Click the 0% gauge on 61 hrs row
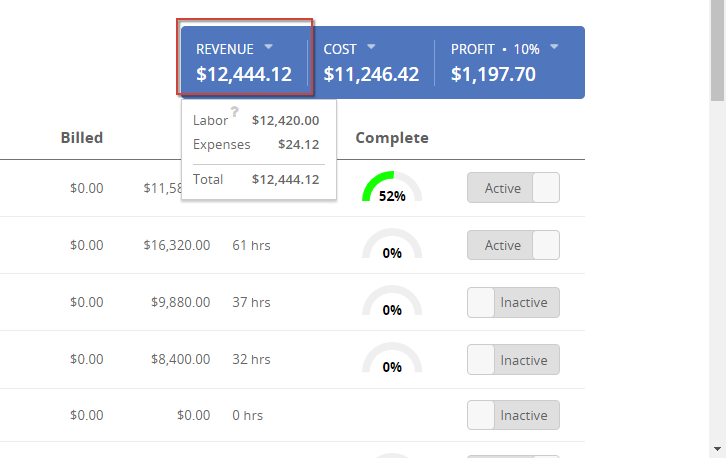 coord(392,244)
